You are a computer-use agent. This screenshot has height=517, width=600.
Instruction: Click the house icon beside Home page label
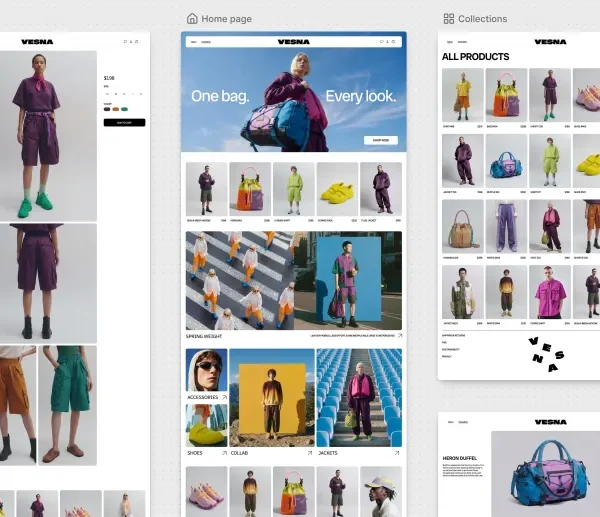point(192,18)
